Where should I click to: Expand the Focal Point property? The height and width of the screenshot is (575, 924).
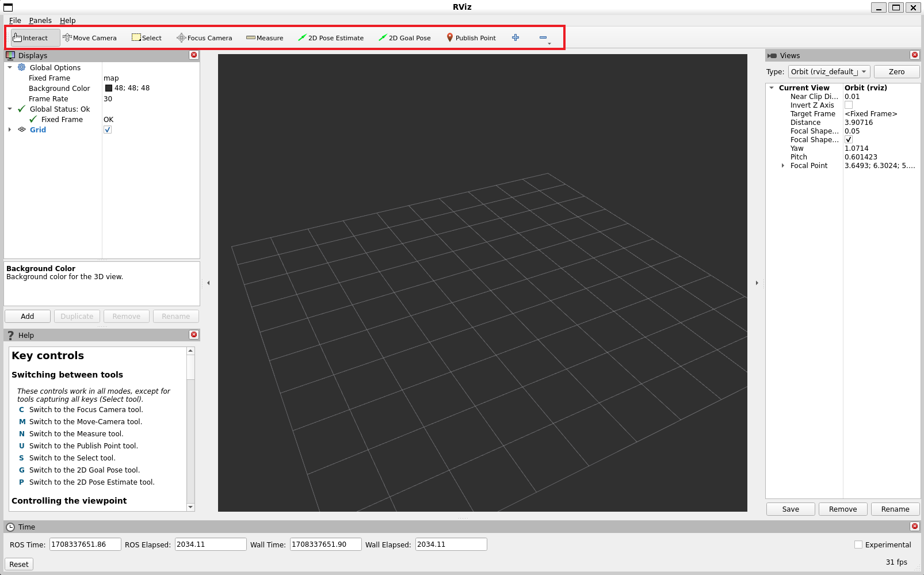point(782,166)
